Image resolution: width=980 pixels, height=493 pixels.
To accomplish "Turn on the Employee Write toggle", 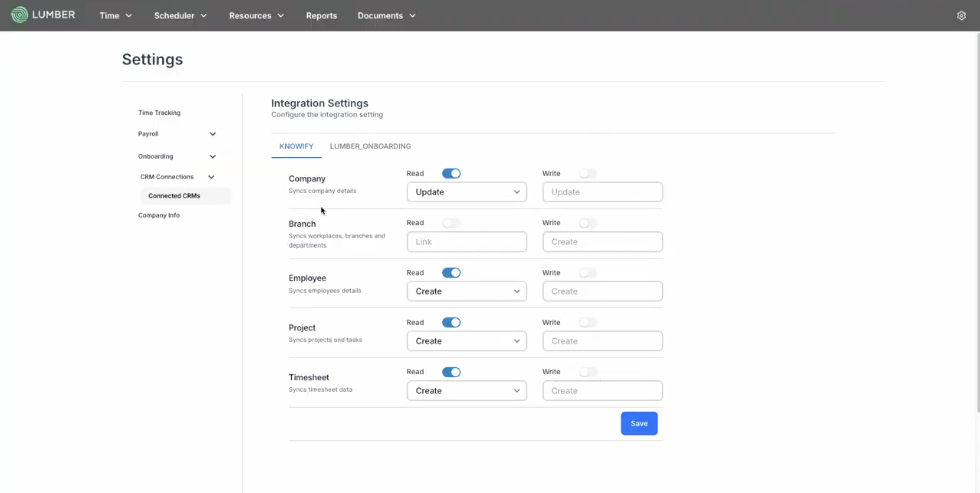I will point(587,273).
